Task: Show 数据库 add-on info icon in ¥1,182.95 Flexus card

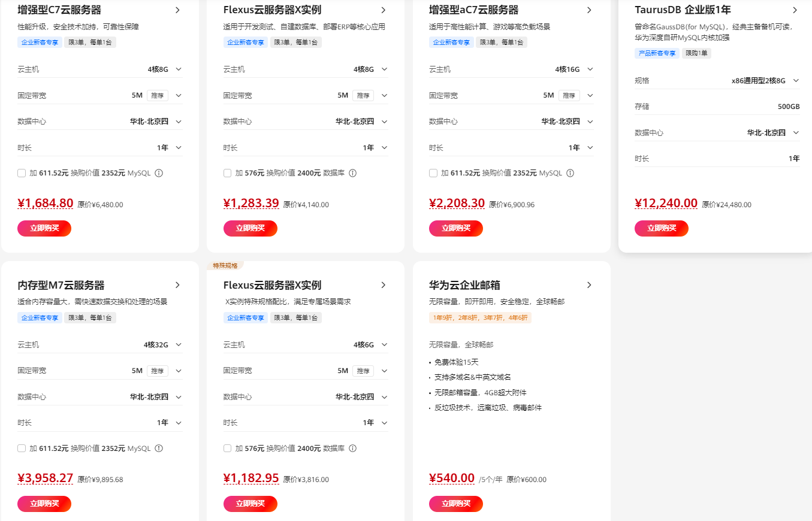Action: (352, 448)
